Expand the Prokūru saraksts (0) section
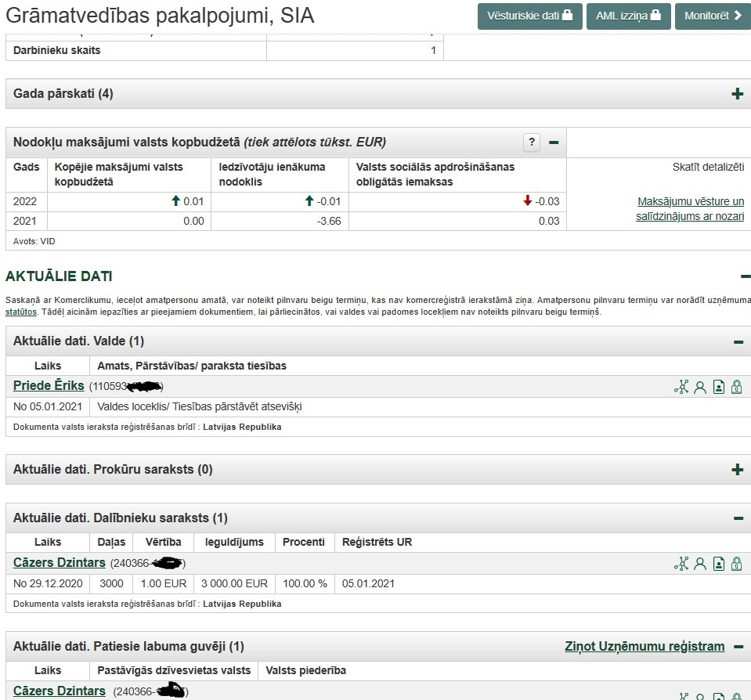This screenshot has height=700, width=751. pyautogui.click(x=737, y=470)
